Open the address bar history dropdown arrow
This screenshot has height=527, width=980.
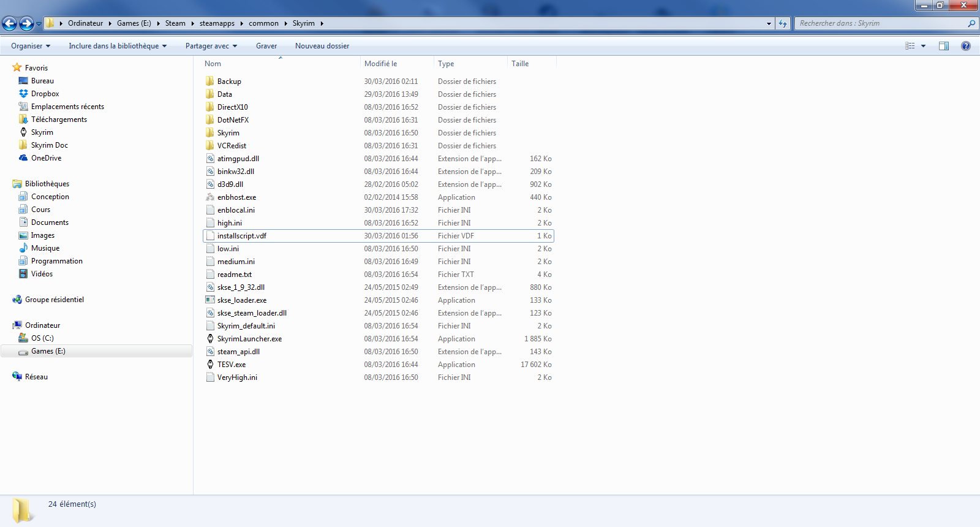769,23
